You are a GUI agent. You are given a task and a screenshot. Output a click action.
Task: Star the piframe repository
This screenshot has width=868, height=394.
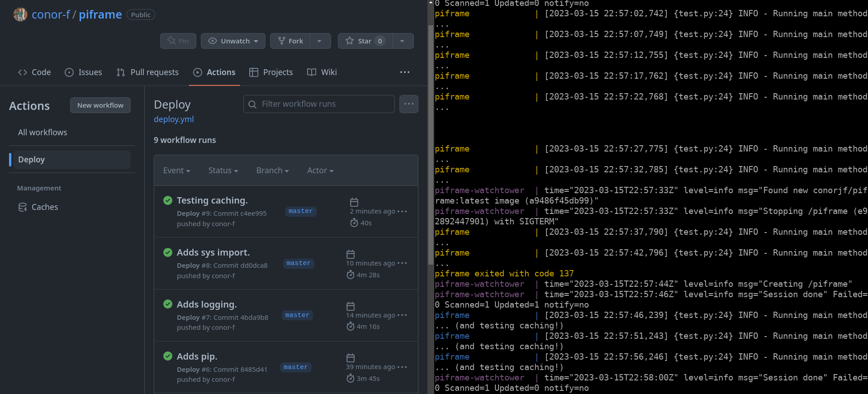point(365,41)
